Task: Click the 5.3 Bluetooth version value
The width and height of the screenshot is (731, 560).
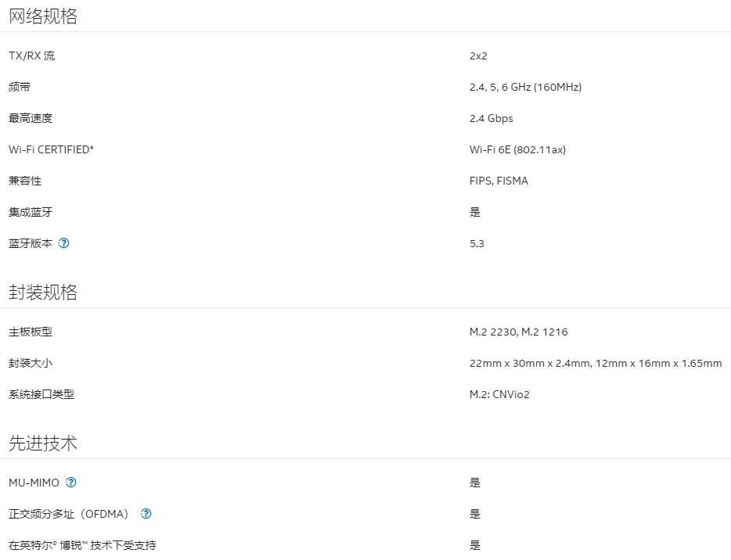Action: click(477, 243)
